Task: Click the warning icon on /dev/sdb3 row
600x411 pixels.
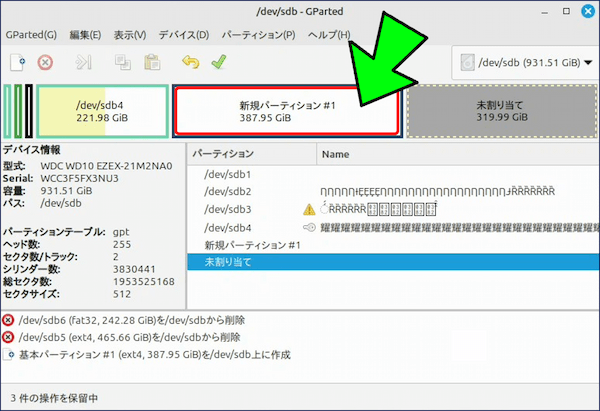Action: click(309, 209)
